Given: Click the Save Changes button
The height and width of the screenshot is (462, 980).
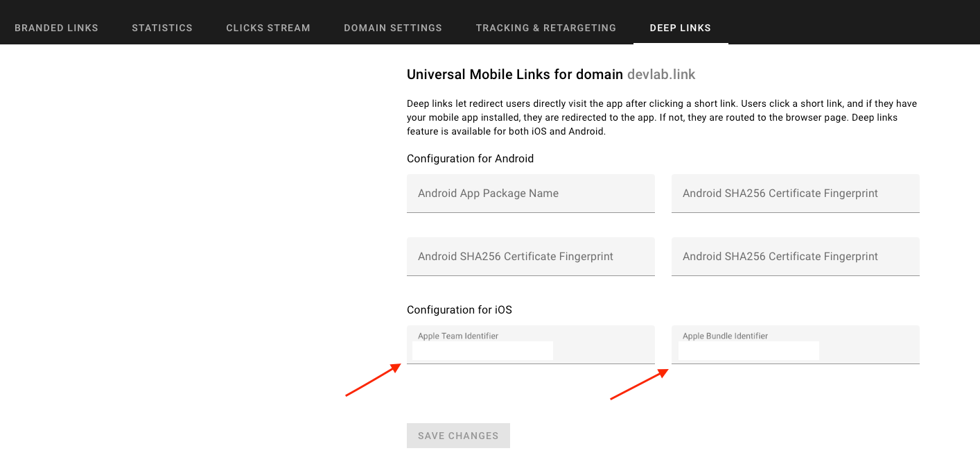Looking at the screenshot, I should 458,436.
